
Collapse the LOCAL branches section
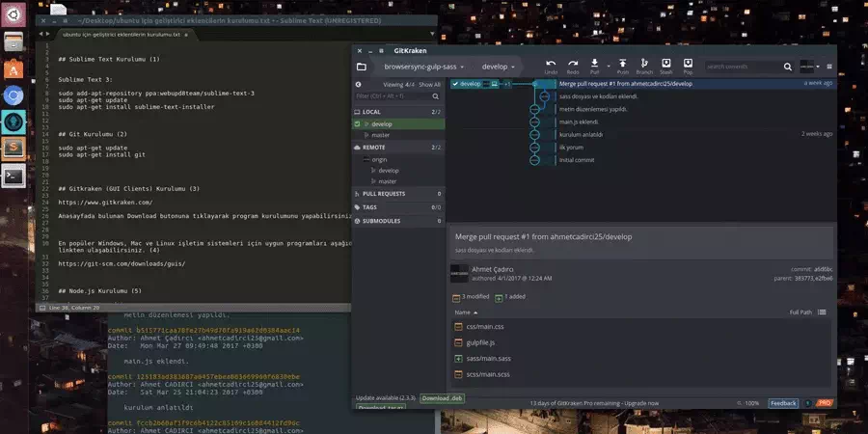[398, 112]
